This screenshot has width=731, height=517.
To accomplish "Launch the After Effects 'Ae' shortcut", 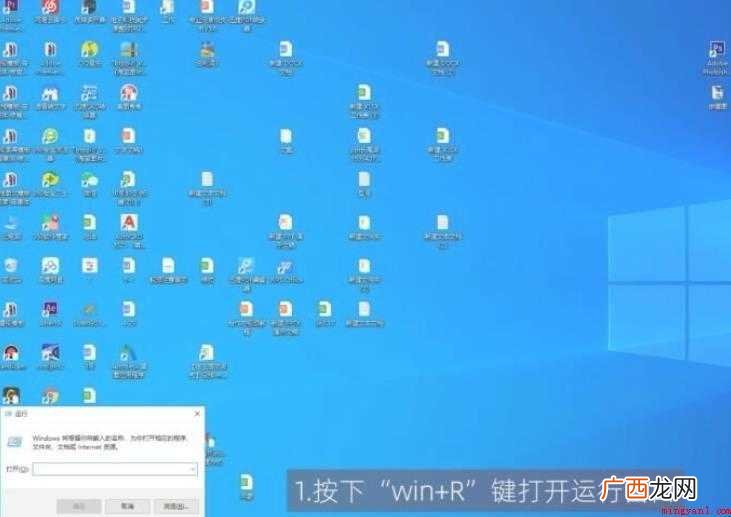I will point(50,310).
